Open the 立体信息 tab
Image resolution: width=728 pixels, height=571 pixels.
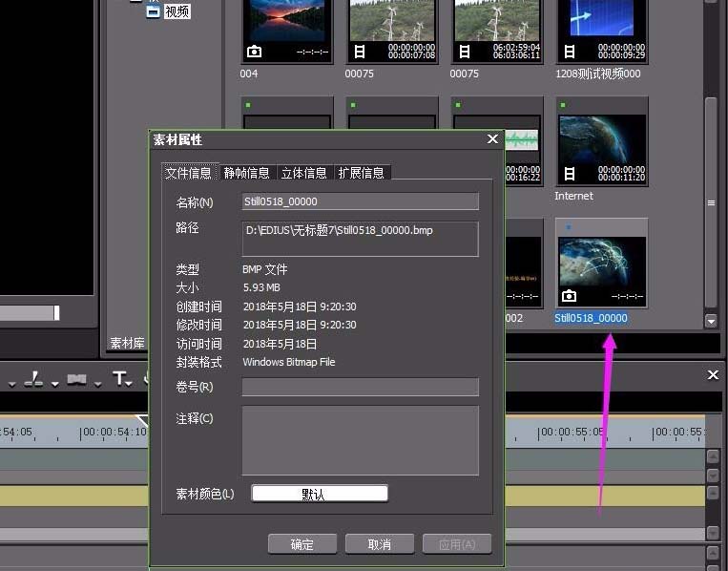click(x=304, y=173)
